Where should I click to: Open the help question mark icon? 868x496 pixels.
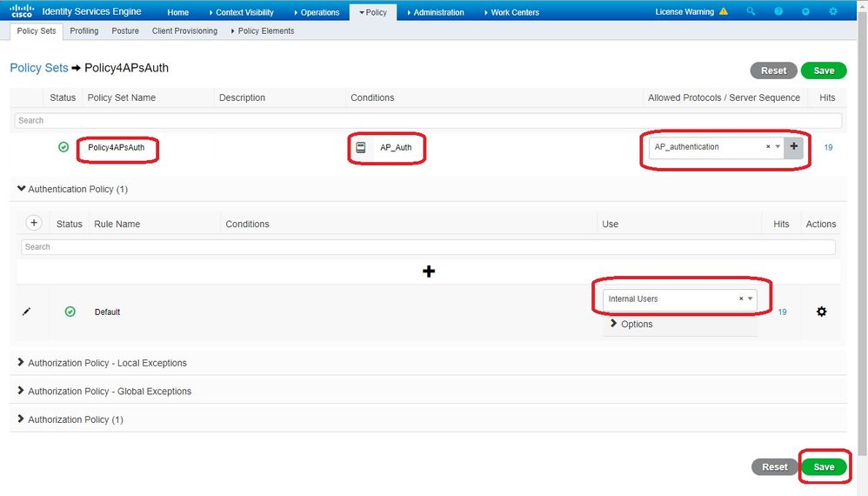coord(778,11)
